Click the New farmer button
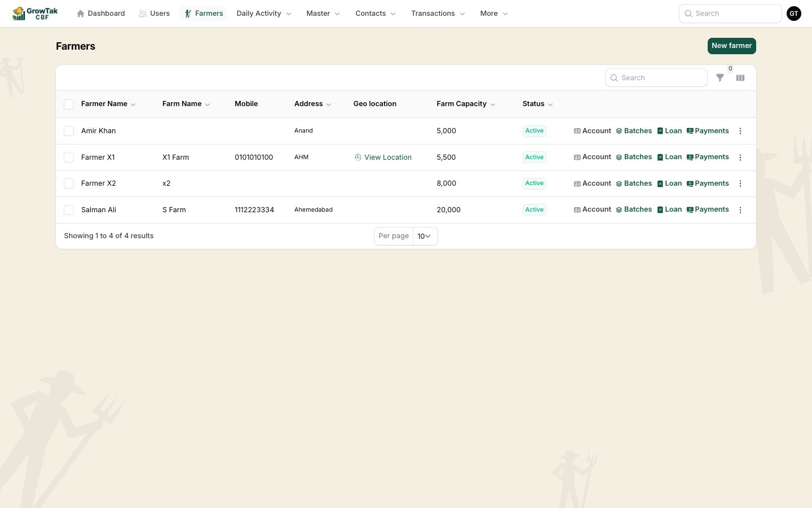This screenshot has height=508, width=812. 731,46
